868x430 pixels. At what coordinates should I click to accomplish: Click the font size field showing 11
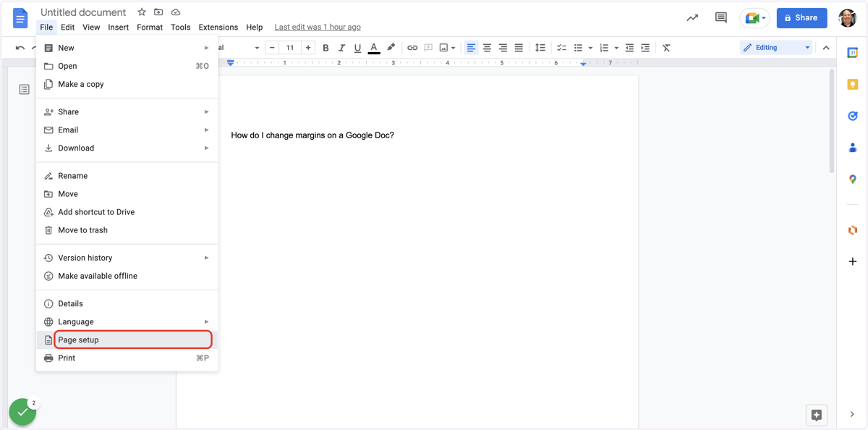[290, 48]
